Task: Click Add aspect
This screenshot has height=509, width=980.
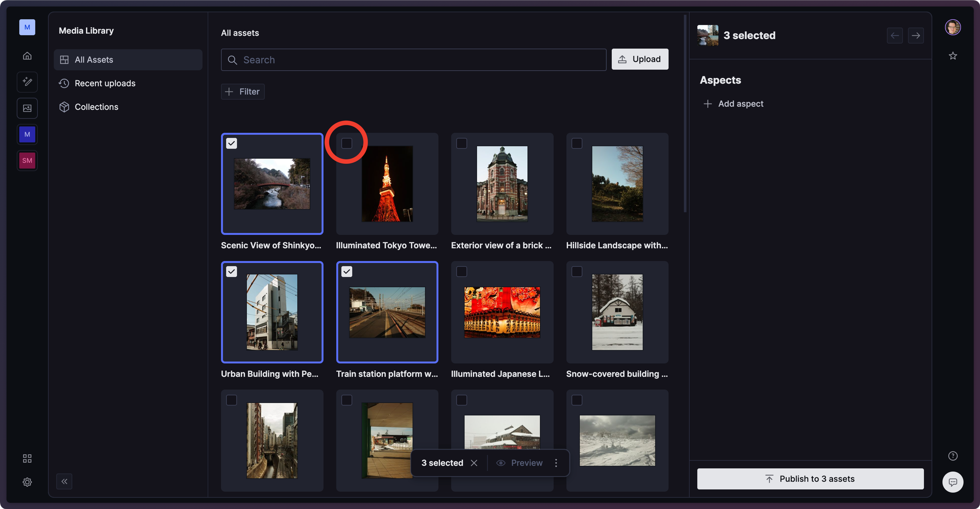Action: [x=733, y=104]
